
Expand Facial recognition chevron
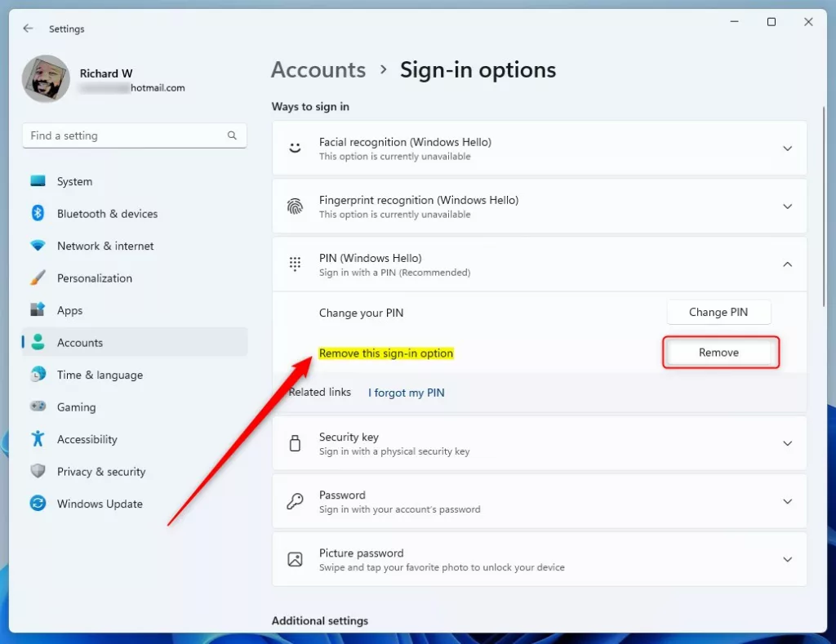(787, 149)
